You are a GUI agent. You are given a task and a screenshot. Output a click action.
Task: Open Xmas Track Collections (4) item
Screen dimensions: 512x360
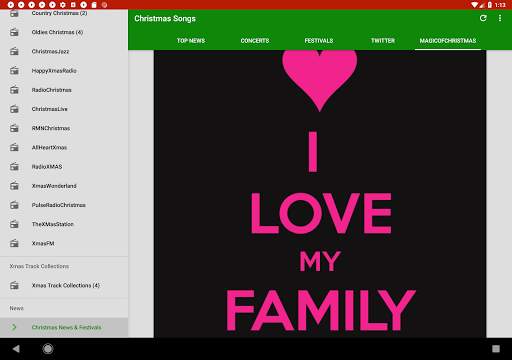pos(64,286)
